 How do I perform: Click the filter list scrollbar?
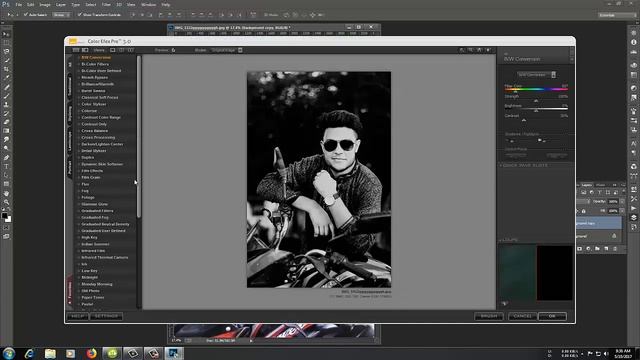coord(139,137)
